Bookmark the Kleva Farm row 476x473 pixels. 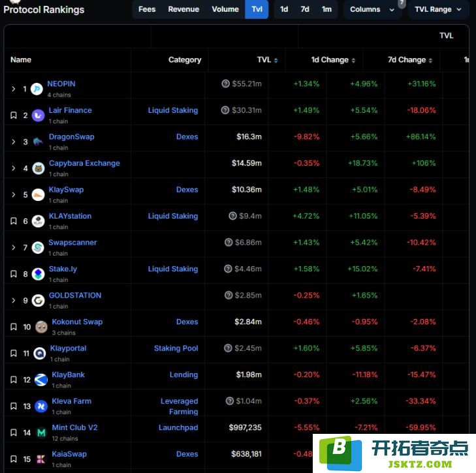click(x=13, y=406)
